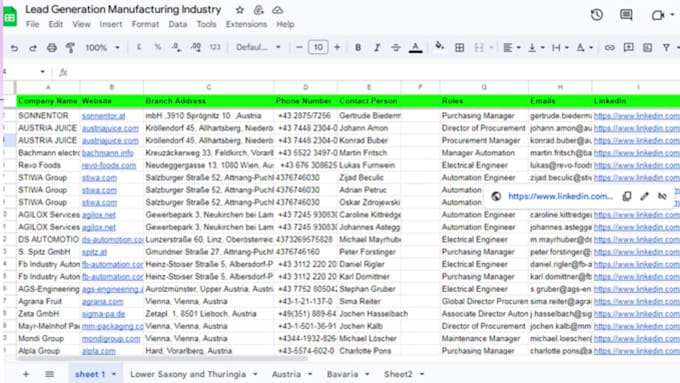This screenshot has height=383, width=680.
Task: Activate the Paint format tool
Action: click(x=70, y=48)
